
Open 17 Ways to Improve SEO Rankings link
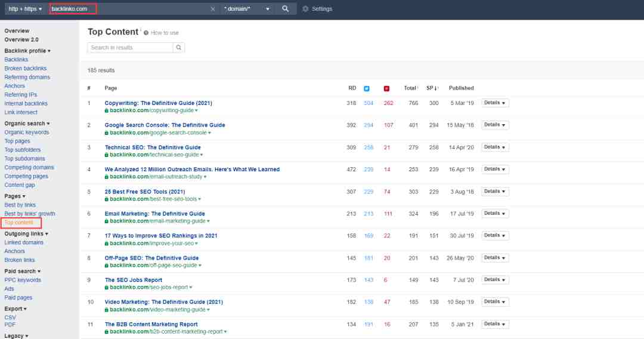[161, 236]
